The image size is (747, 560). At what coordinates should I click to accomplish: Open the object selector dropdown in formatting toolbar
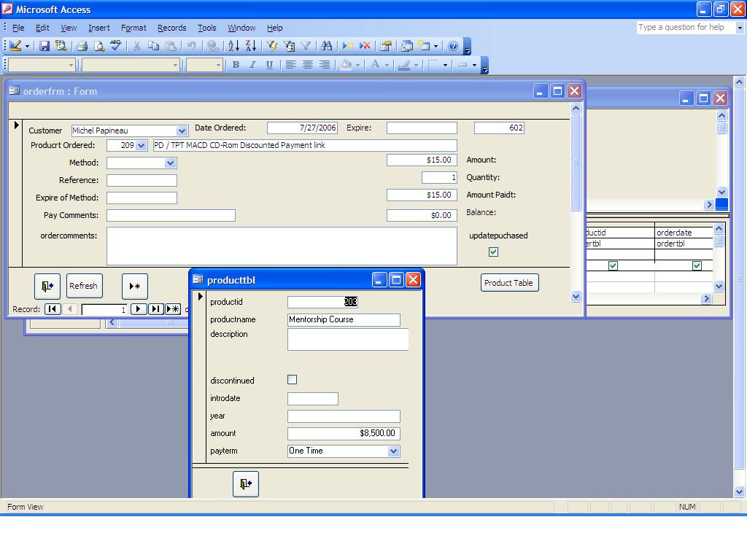tap(71, 65)
